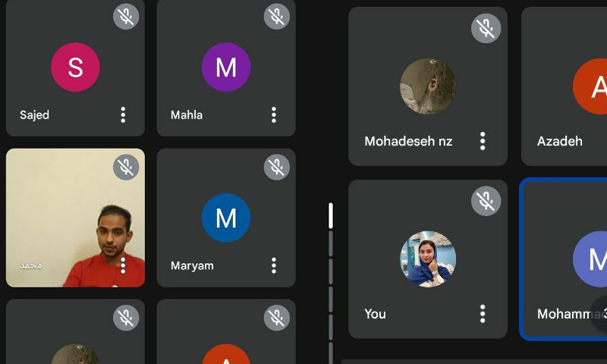This screenshot has width=607, height=364.
Task: Open the three-dot menu for Mahla
Action: tap(274, 115)
